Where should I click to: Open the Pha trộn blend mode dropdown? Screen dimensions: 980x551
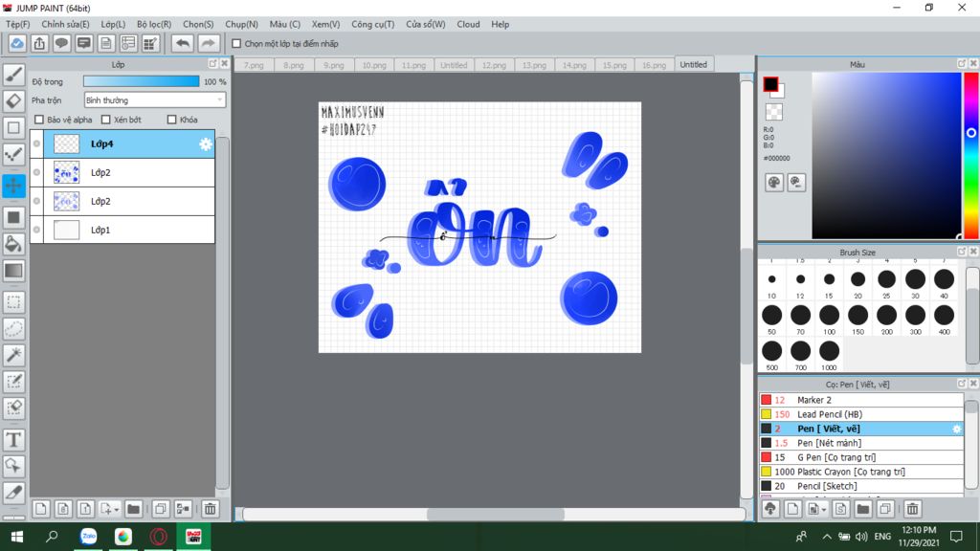point(154,99)
